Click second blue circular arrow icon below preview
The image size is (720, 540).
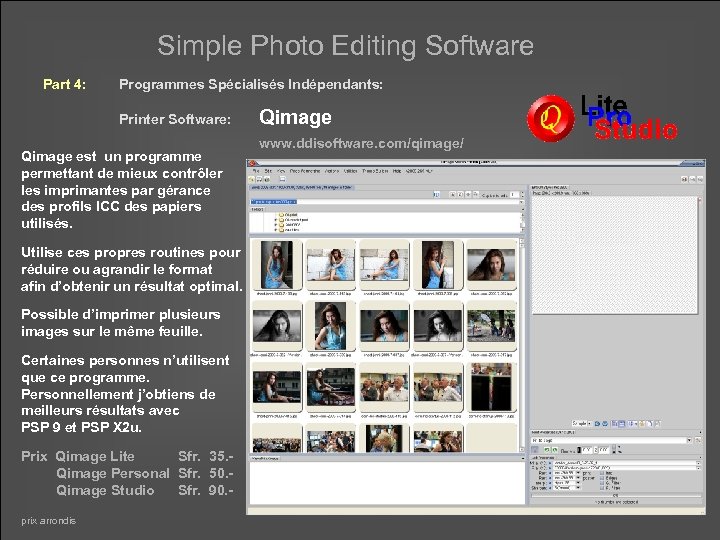tap(605, 423)
